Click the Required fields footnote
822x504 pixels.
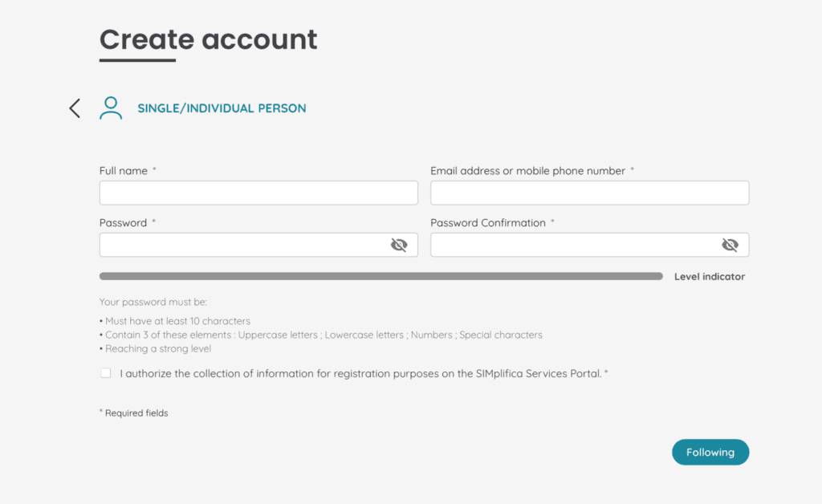click(x=136, y=413)
